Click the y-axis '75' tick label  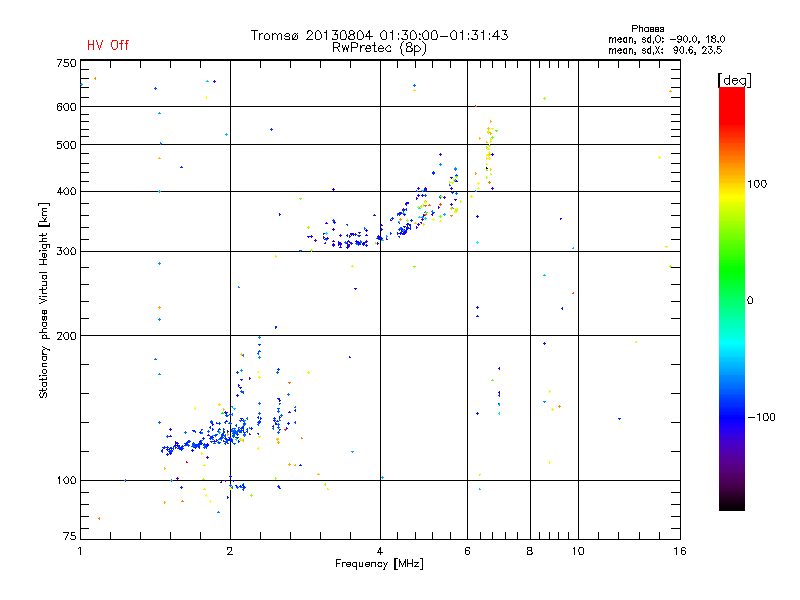pos(70,536)
